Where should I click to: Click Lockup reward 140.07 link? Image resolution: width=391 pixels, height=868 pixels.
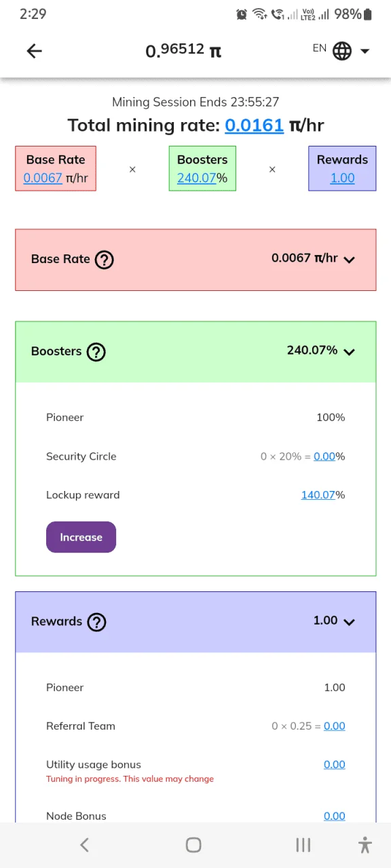(x=318, y=495)
